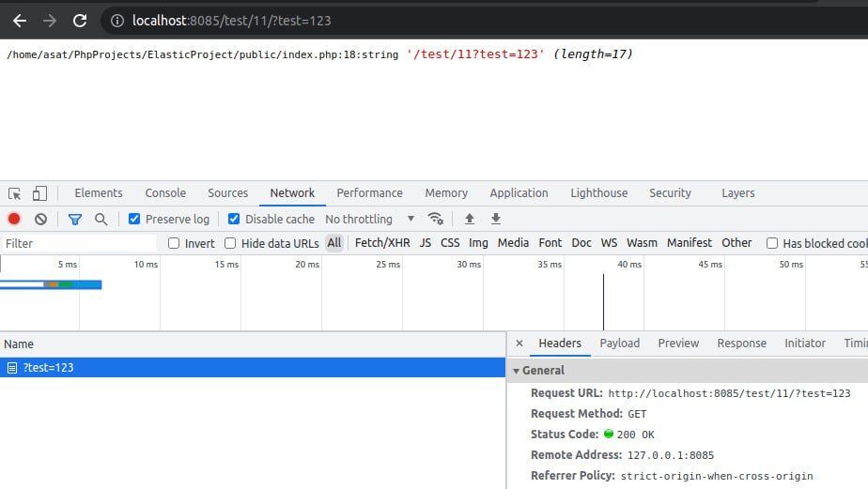This screenshot has height=489, width=868.
Task: Click document icon beside ?test=123 request
Action: pos(12,368)
